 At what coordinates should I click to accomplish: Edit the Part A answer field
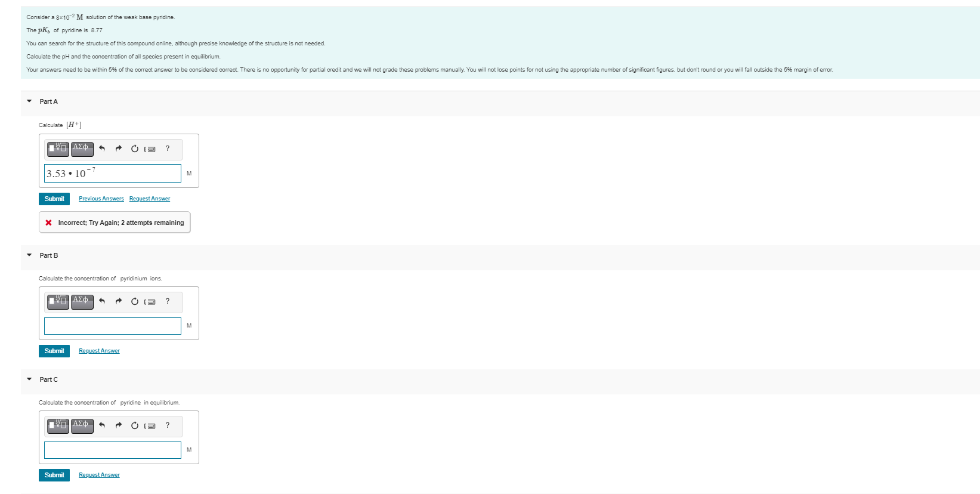(x=113, y=173)
